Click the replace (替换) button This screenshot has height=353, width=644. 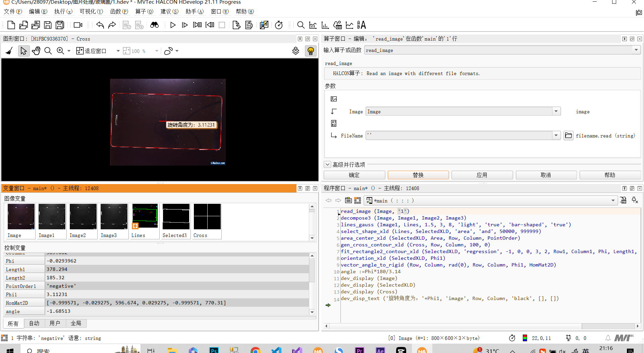tap(418, 175)
